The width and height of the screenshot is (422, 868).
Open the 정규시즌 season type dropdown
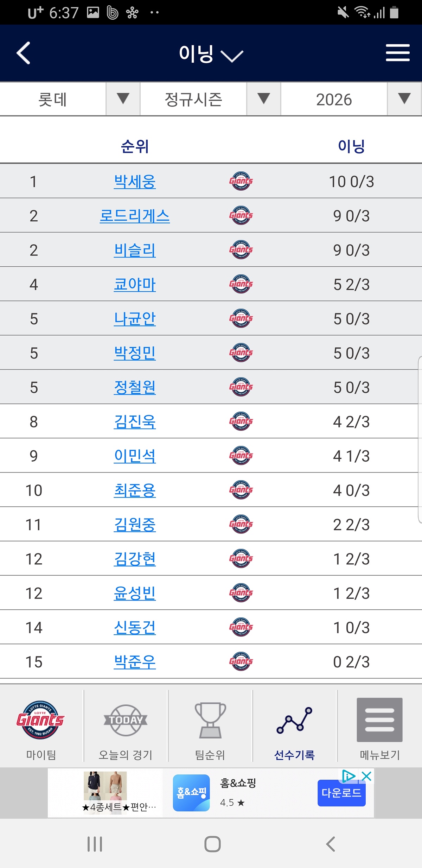point(211,99)
